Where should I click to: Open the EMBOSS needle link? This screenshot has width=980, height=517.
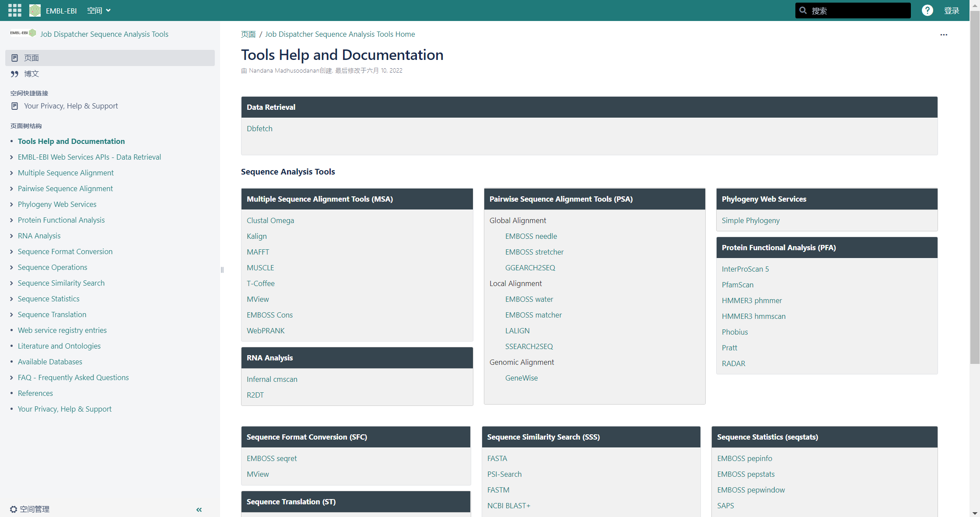click(x=531, y=236)
